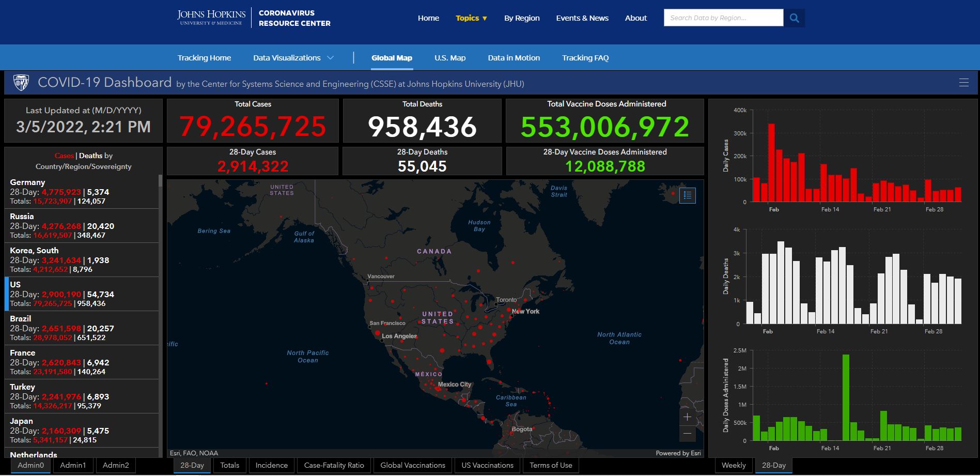This screenshot has width=980, height=476.
Task: Click 28-Day Vaccine Doses value 12,088,788
Action: click(x=605, y=166)
